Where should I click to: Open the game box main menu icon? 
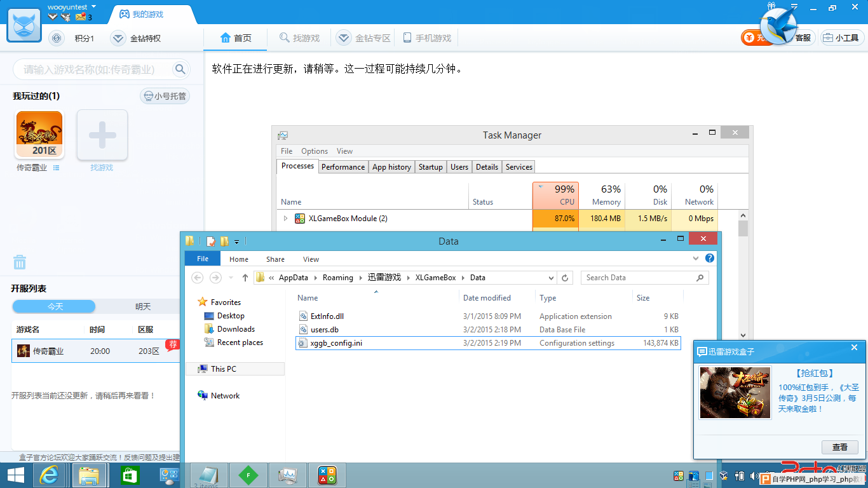click(x=794, y=7)
